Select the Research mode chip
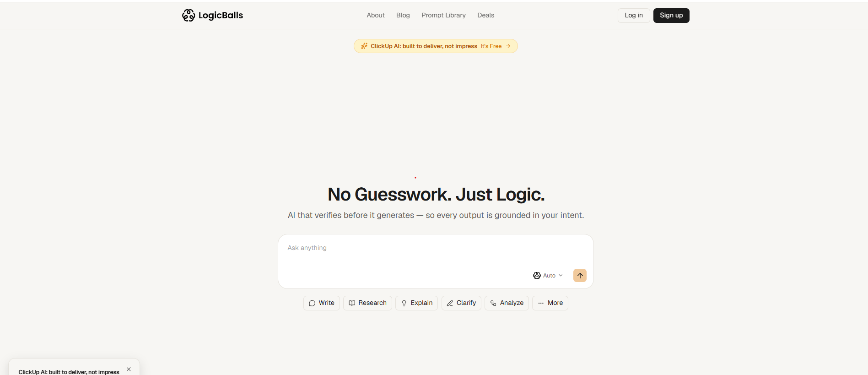 (x=367, y=303)
